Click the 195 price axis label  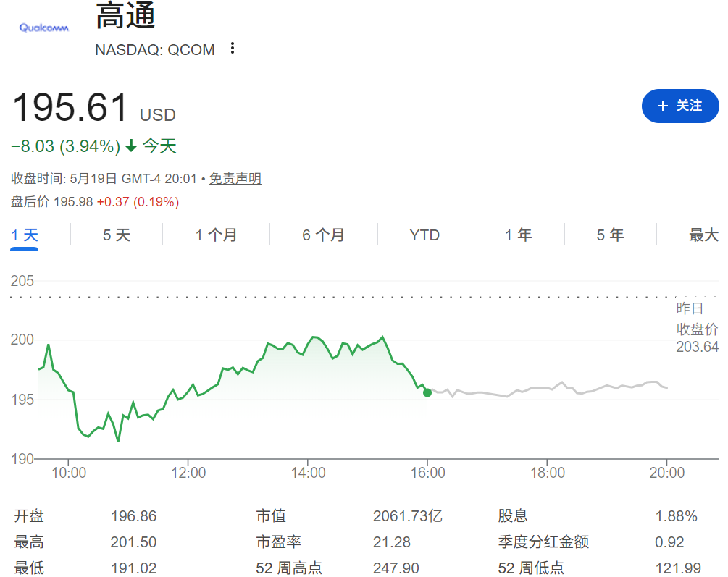pos(22,400)
